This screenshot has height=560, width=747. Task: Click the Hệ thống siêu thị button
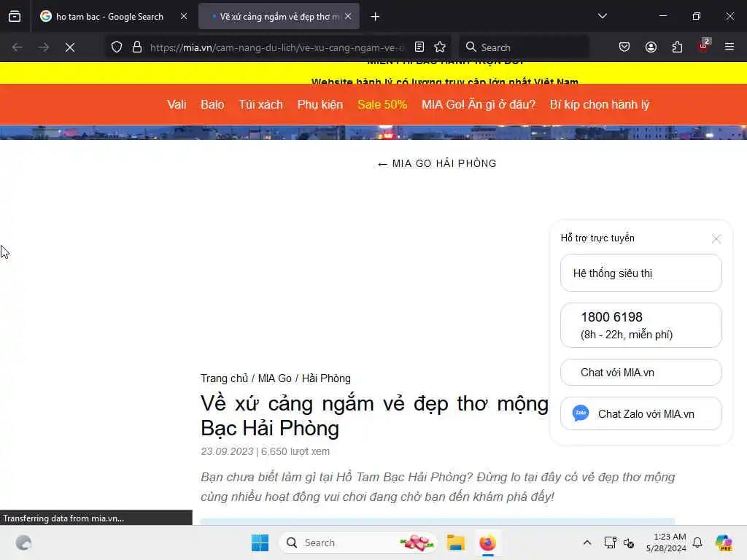[641, 273]
